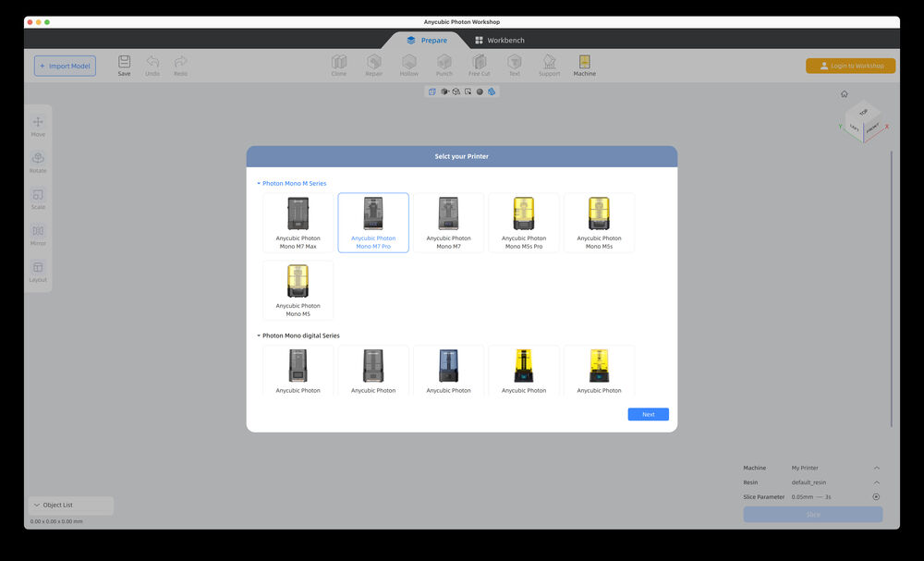
Task: Select the Scale tool in left sidebar
Action: click(x=38, y=200)
